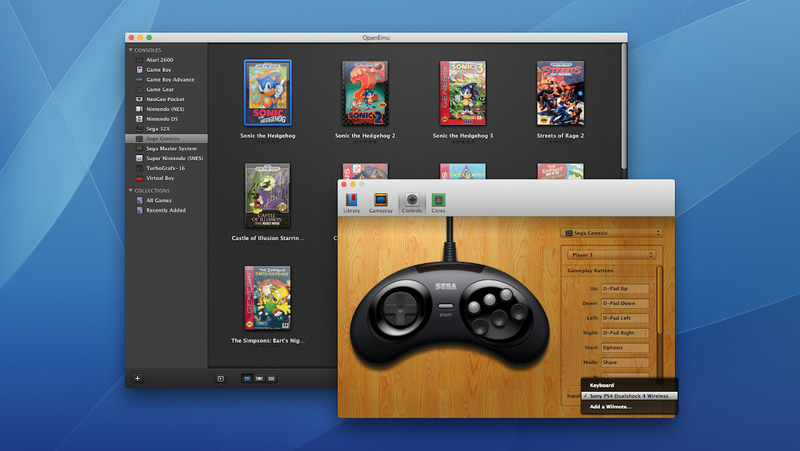Open the Library preferences icon
Viewport: 800px width, 451px height.
pyautogui.click(x=352, y=203)
